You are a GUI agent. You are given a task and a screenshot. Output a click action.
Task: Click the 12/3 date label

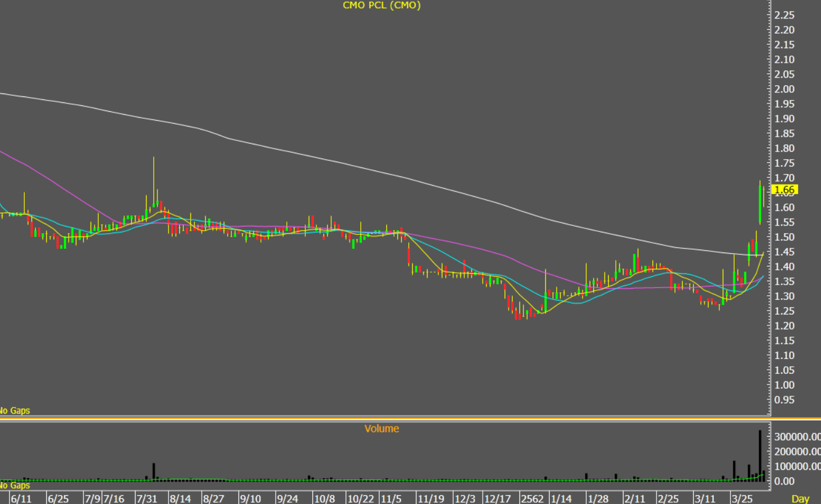(465, 499)
